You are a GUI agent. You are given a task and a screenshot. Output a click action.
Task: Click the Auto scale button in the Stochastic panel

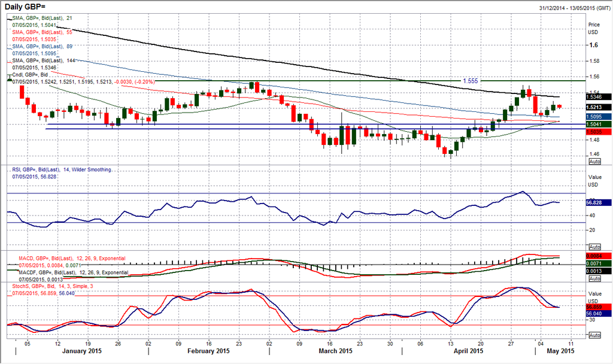(x=594, y=335)
